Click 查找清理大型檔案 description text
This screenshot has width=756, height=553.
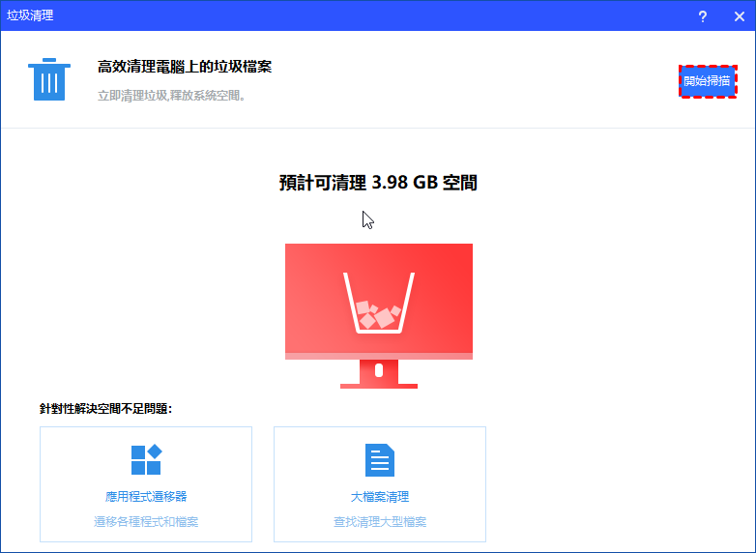380,522
